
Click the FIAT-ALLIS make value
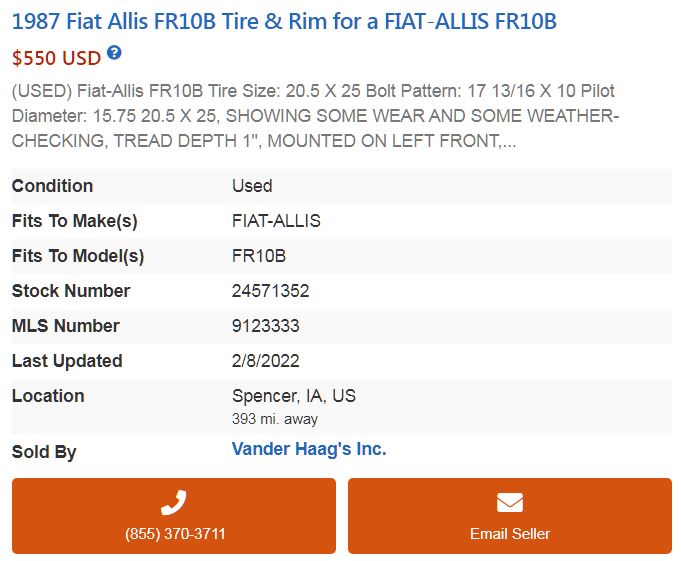pos(276,221)
